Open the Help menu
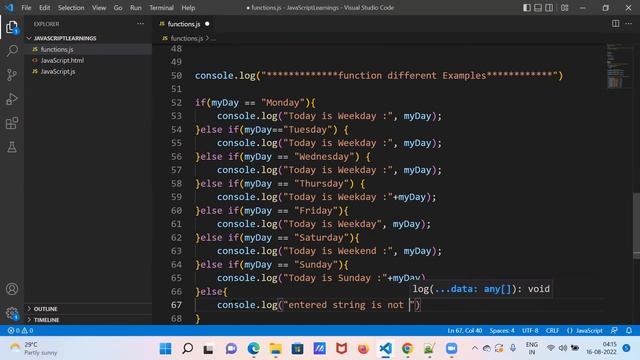The width and height of the screenshot is (640, 360). [188, 8]
